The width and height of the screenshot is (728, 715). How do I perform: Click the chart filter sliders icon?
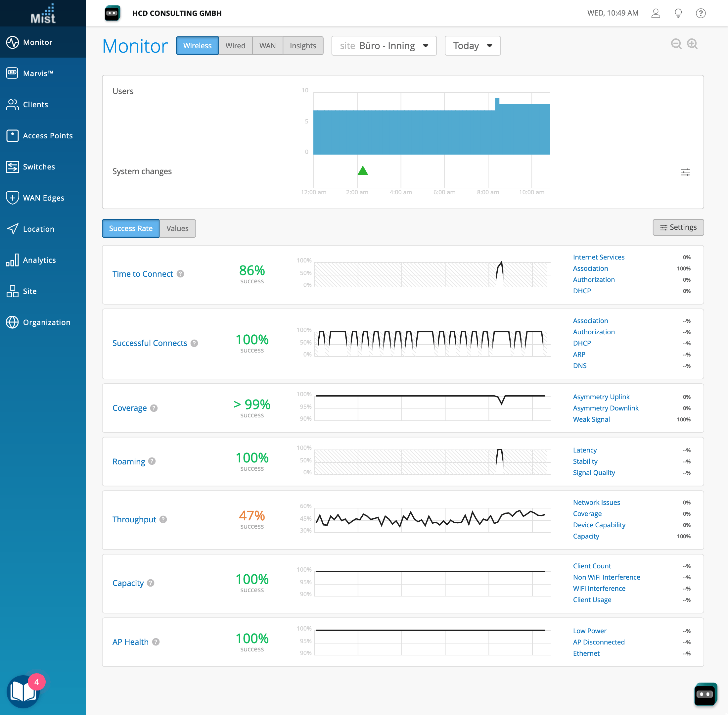pyautogui.click(x=685, y=172)
